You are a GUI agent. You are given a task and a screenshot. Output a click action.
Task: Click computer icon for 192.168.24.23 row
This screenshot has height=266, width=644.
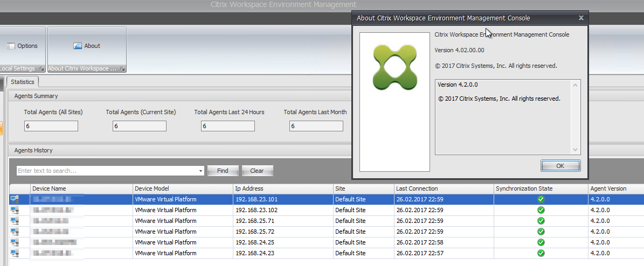pos(15,253)
